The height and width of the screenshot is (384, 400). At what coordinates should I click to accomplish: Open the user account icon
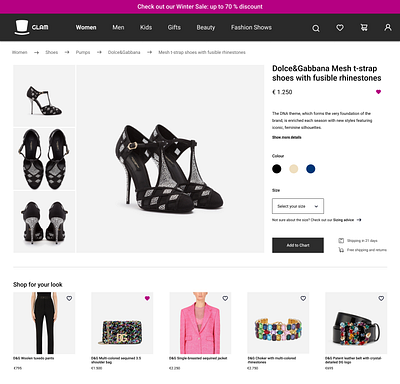388,27
